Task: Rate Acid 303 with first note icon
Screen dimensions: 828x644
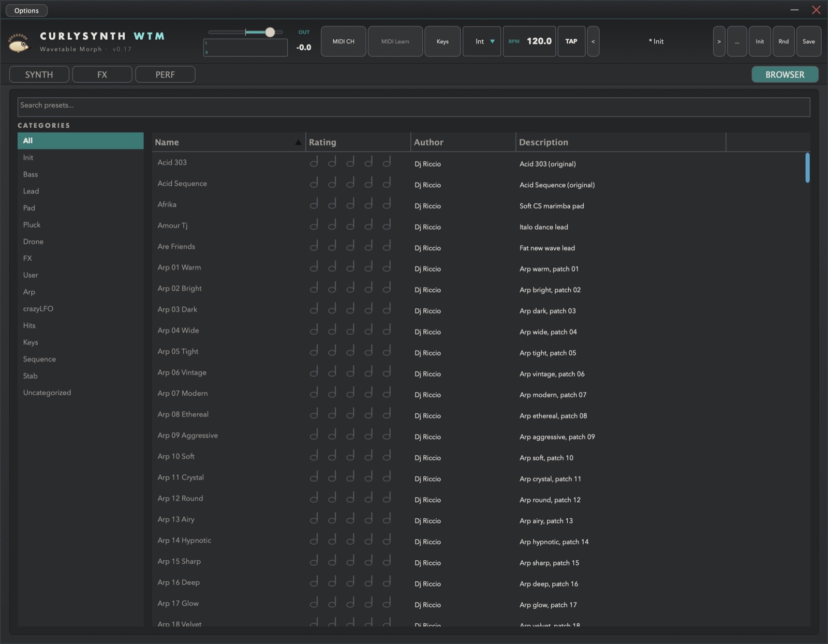Action: [x=314, y=162]
